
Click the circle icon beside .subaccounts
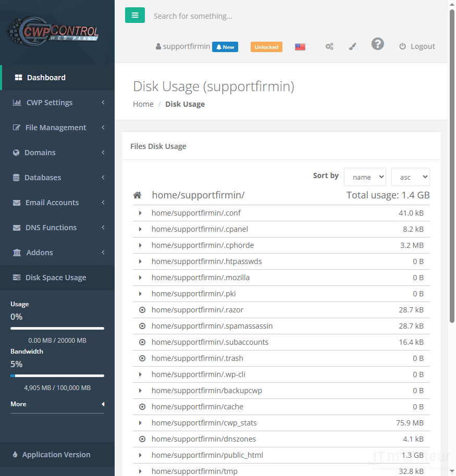[142, 342]
